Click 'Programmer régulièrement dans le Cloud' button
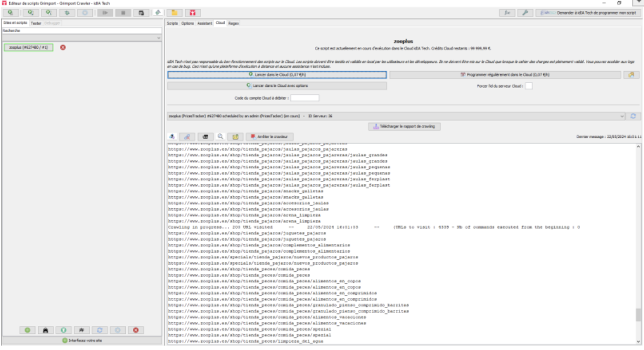The width and height of the screenshot is (644, 350). point(505,75)
